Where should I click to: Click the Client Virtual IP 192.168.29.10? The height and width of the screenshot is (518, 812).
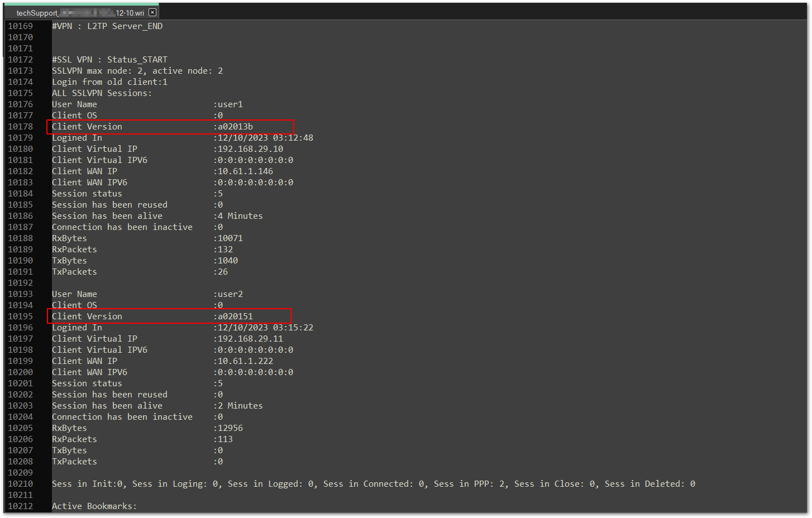250,149
